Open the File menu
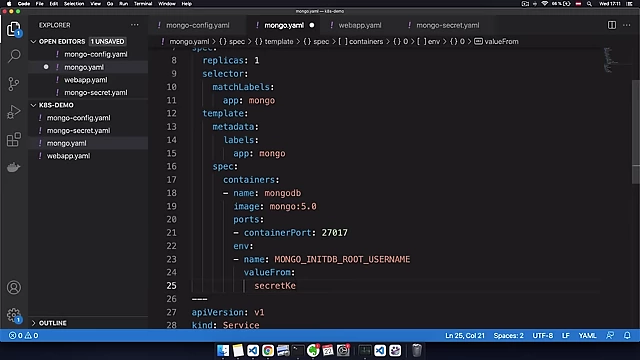Viewport: 640px width, 360px height. [40, 4]
